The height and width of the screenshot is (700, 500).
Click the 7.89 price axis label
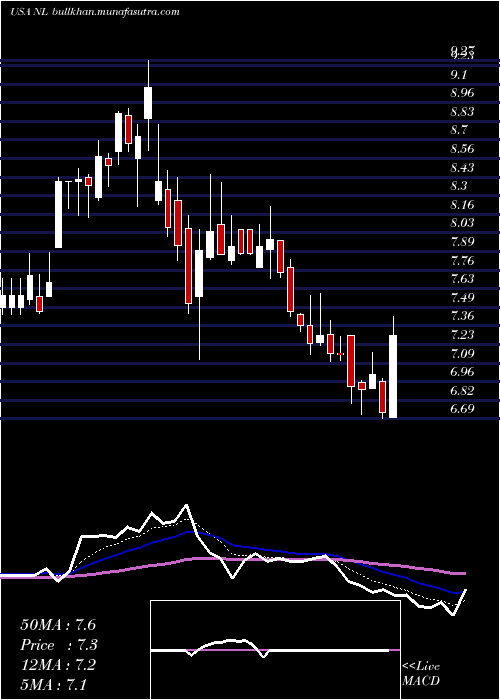[x=462, y=242]
